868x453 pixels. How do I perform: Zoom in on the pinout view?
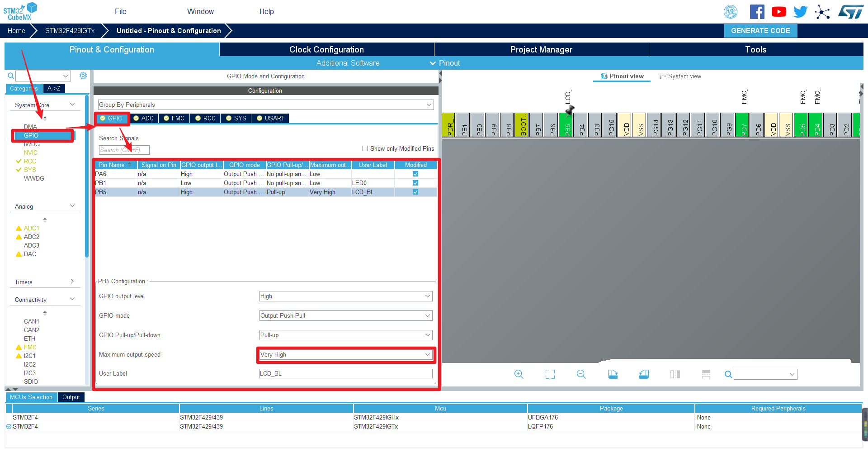(519, 374)
